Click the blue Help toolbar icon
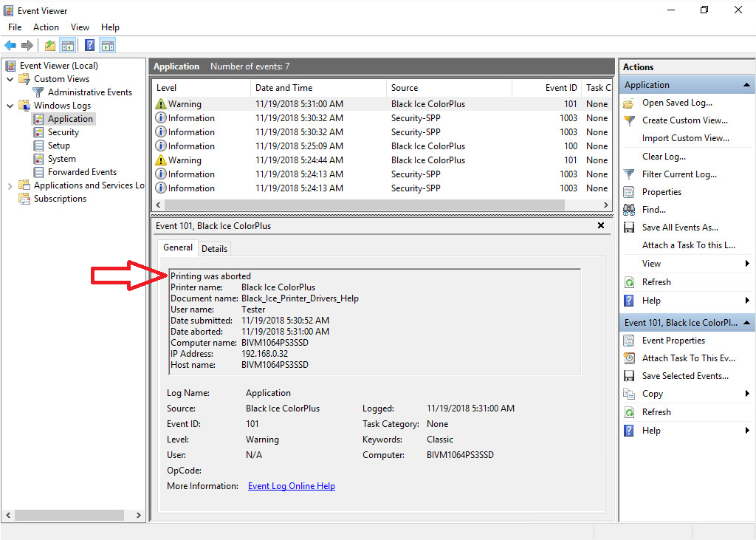Image resolution: width=756 pixels, height=540 pixels. coord(89,46)
